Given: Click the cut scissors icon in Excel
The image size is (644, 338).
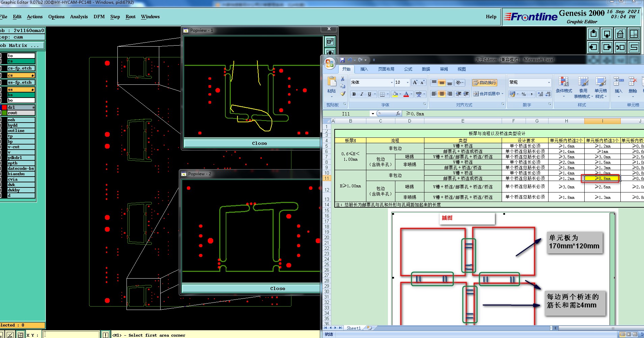Looking at the screenshot, I should (x=343, y=79).
